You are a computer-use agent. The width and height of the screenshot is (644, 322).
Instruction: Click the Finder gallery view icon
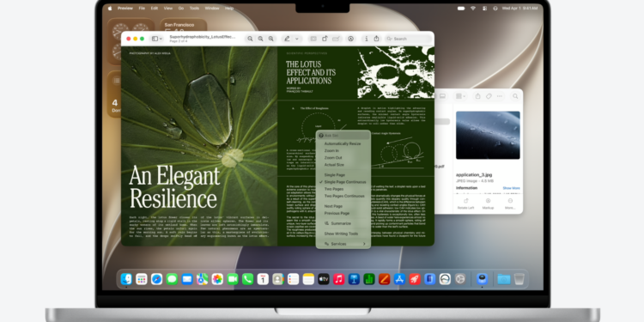[x=442, y=96]
